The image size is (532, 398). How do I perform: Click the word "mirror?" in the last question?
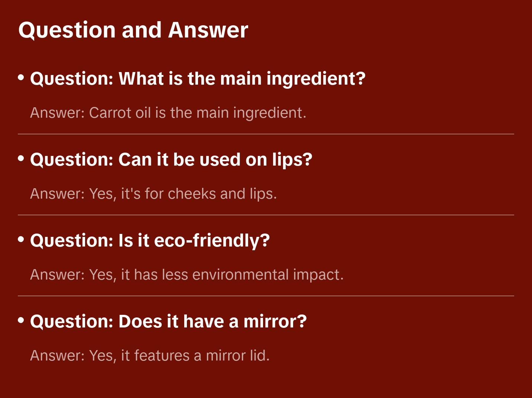[x=275, y=322]
